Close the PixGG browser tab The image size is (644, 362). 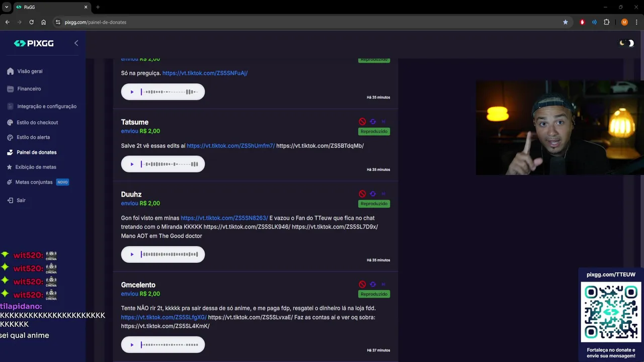coord(86,7)
